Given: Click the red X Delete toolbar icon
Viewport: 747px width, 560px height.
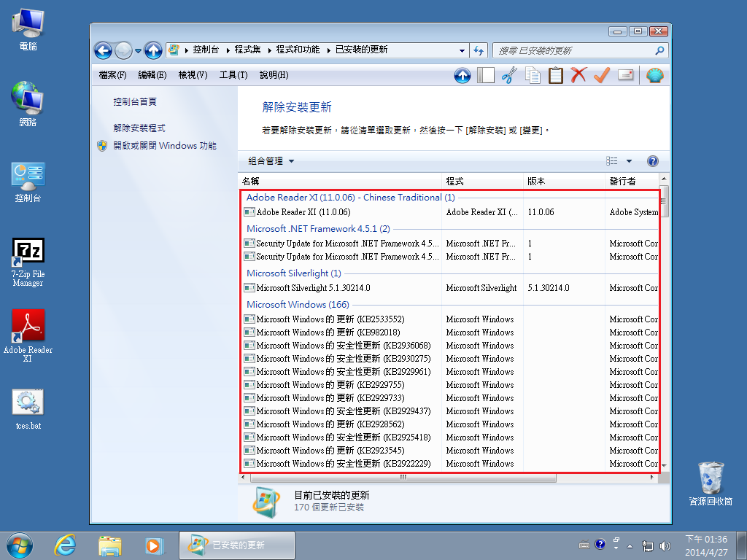Looking at the screenshot, I should (578, 75).
